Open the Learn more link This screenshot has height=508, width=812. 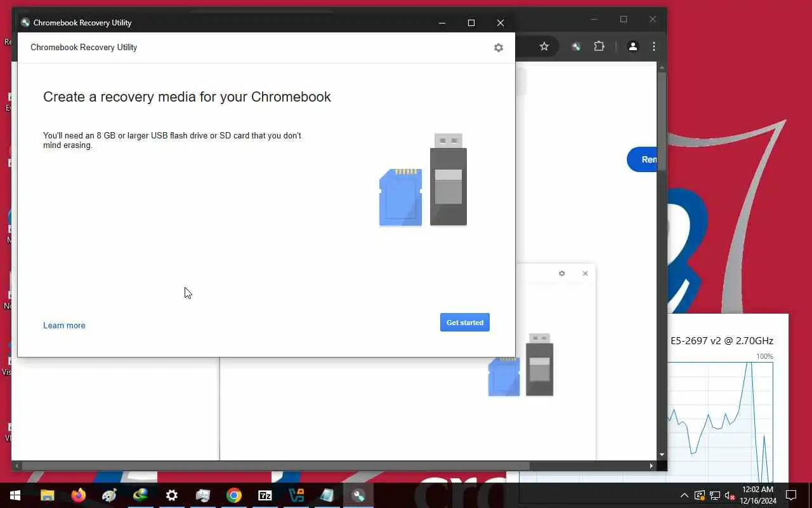[64, 325]
